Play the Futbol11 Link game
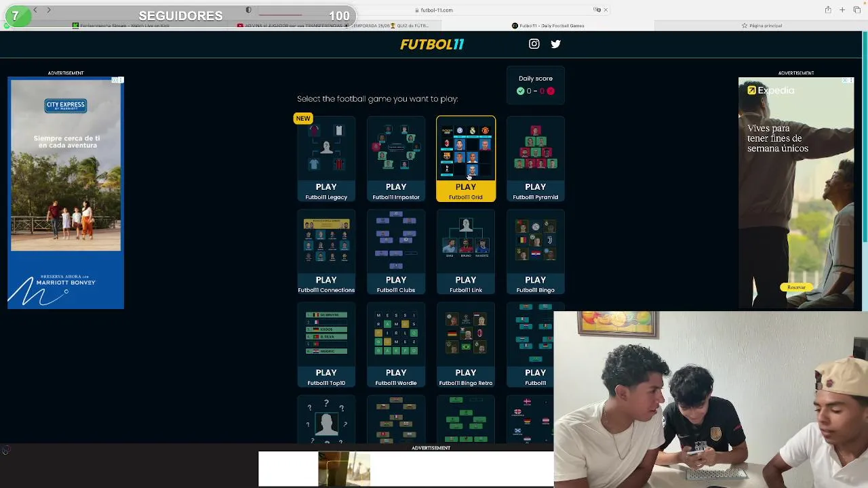The height and width of the screenshot is (488, 868). tap(466, 284)
